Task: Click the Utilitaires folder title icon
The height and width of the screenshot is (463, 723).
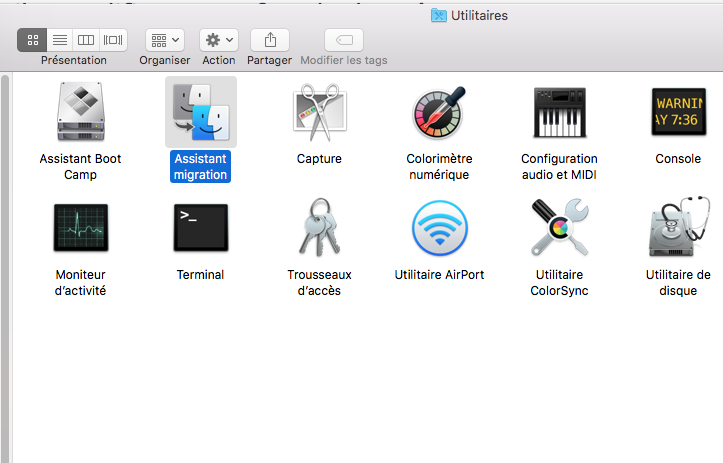Action: pos(439,15)
